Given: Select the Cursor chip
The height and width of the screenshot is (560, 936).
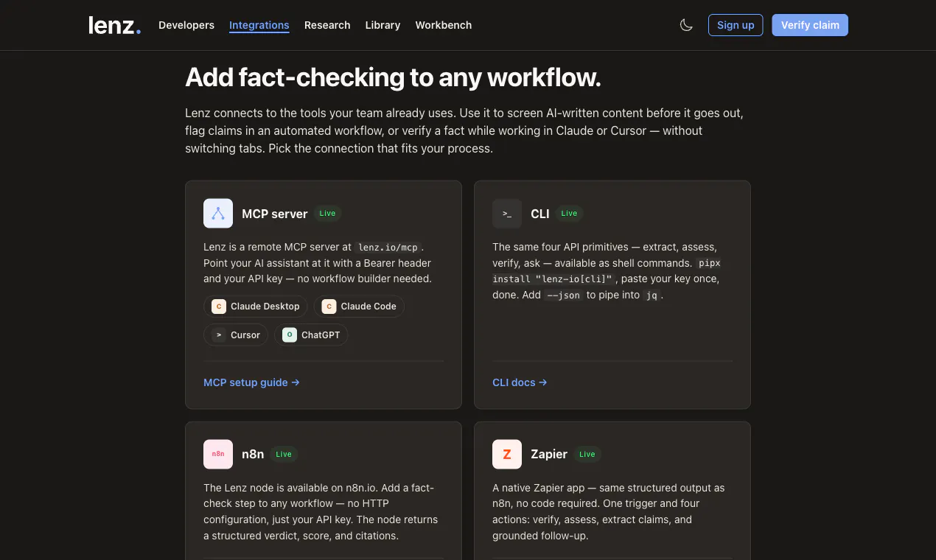Looking at the screenshot, I should (236, 335).
